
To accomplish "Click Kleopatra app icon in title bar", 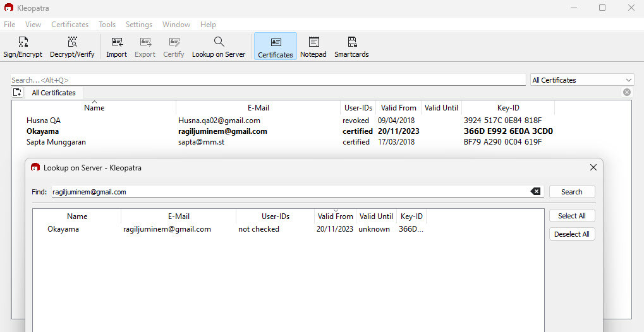I will pos(9,8).
